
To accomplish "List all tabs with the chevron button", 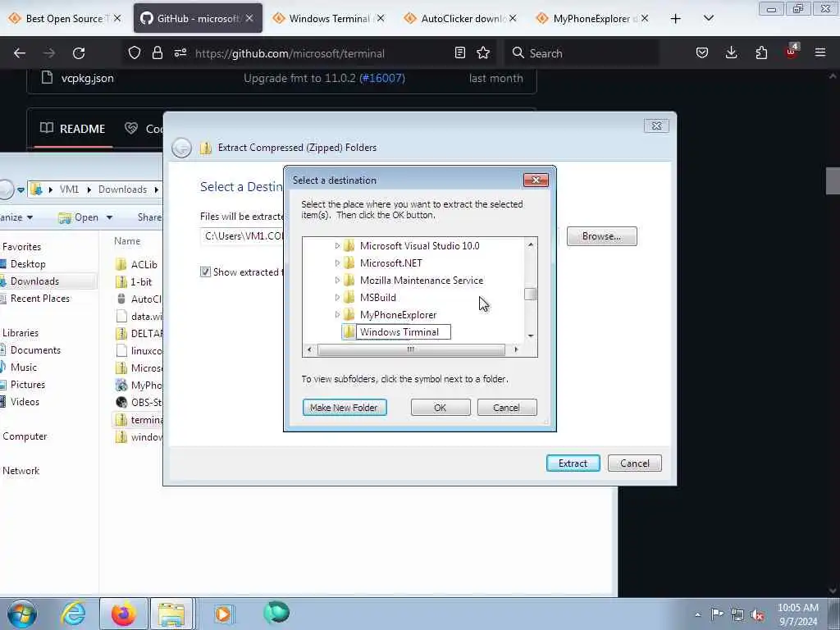I will pos(709,18).
